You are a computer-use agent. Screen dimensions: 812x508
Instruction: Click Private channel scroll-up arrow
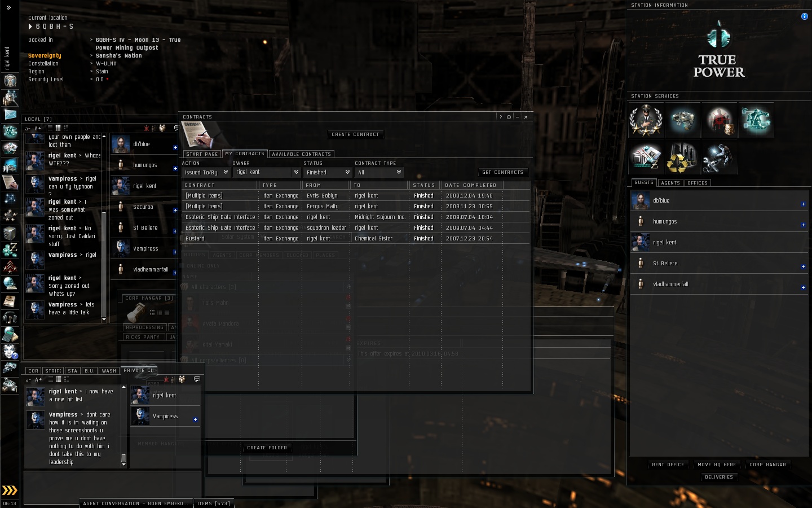click(x=123, y=387)
